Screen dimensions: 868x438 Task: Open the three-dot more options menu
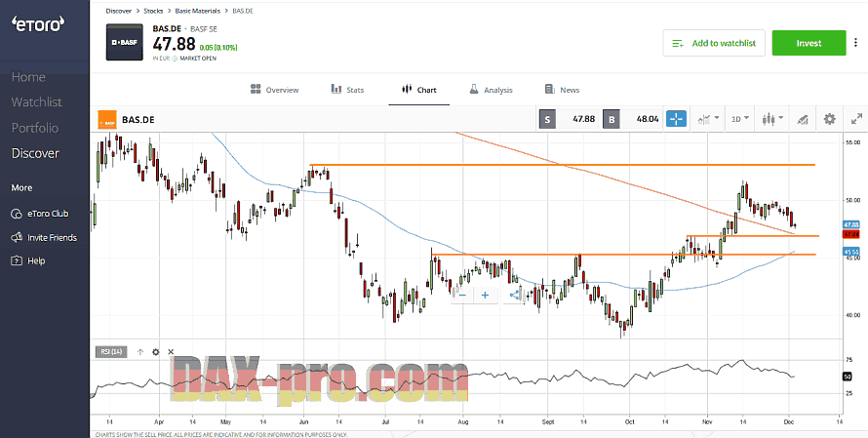click(856, 43)
